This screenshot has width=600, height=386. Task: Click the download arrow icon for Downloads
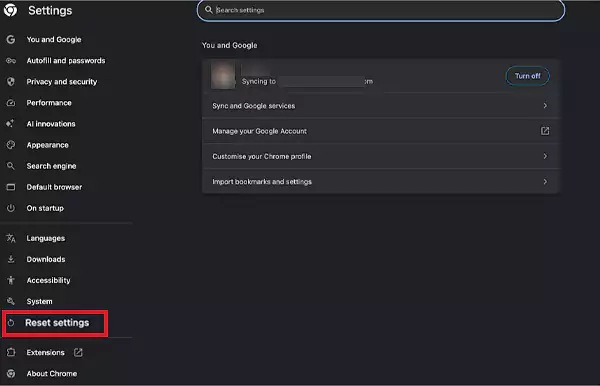click(x=11, y=259)
